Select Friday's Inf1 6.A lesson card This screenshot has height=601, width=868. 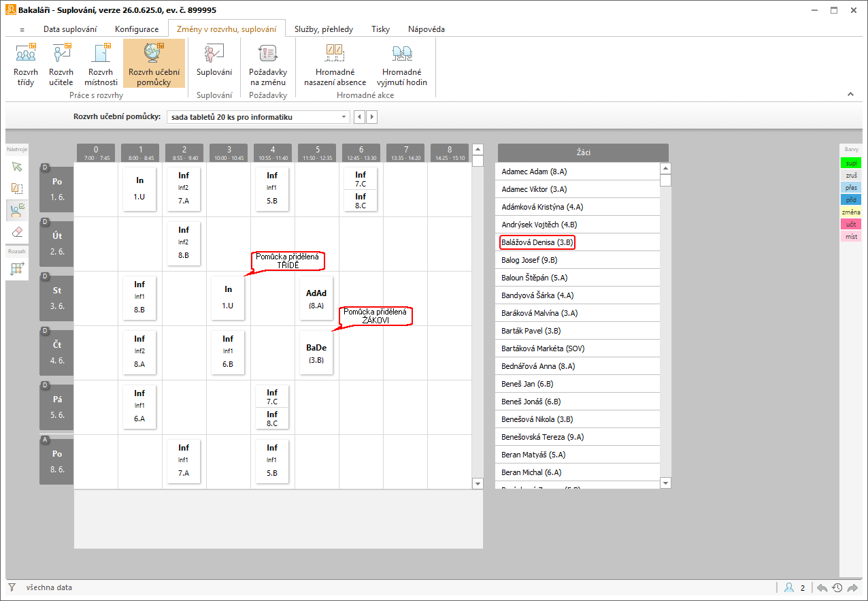point(139,407)
